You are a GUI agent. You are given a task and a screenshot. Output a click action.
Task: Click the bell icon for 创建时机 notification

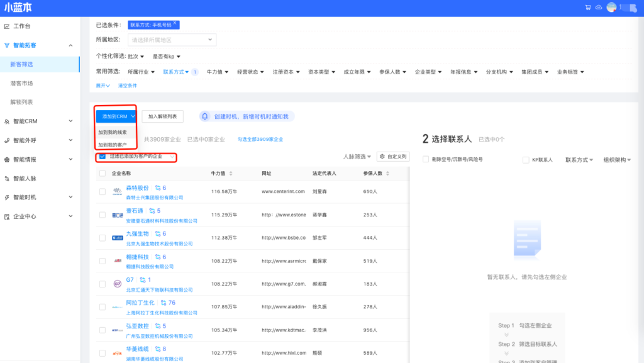(x=205, y=116)
